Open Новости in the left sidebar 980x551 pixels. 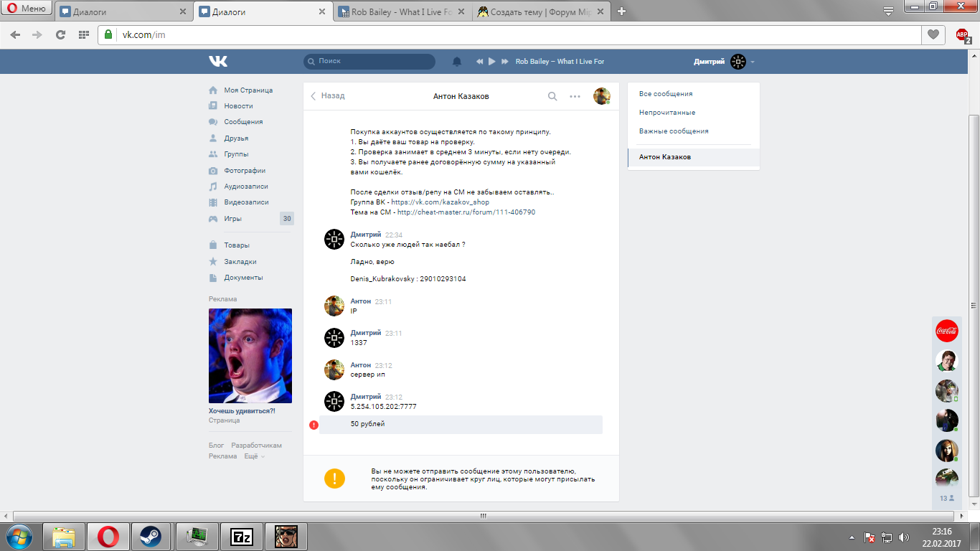pyautogui.click(x=238, y=106)
